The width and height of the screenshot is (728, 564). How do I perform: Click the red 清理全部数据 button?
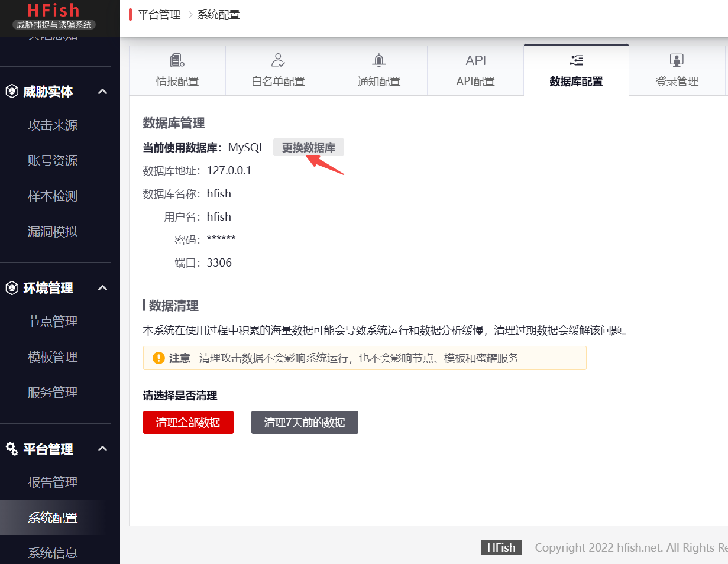pyautogui.click(x=188, y=422)
